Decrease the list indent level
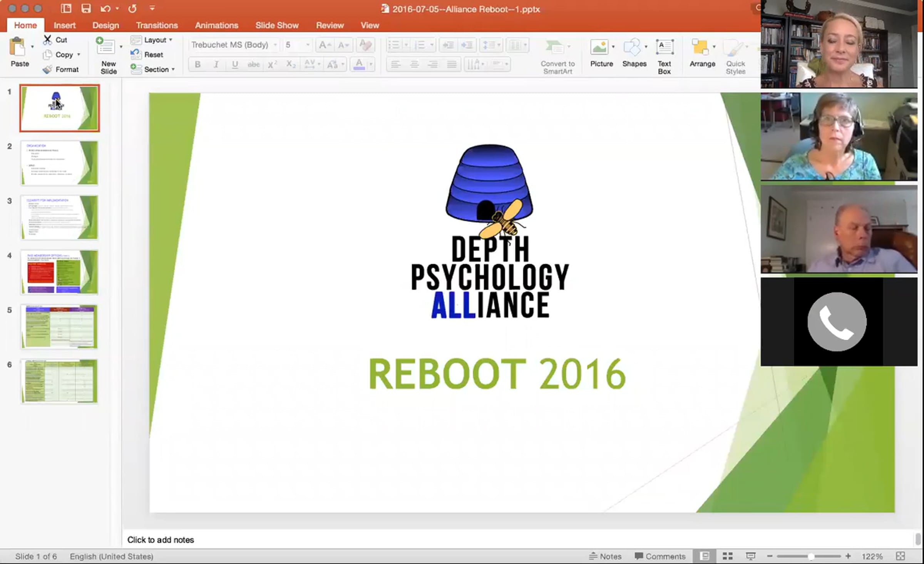 pos(448,45)
